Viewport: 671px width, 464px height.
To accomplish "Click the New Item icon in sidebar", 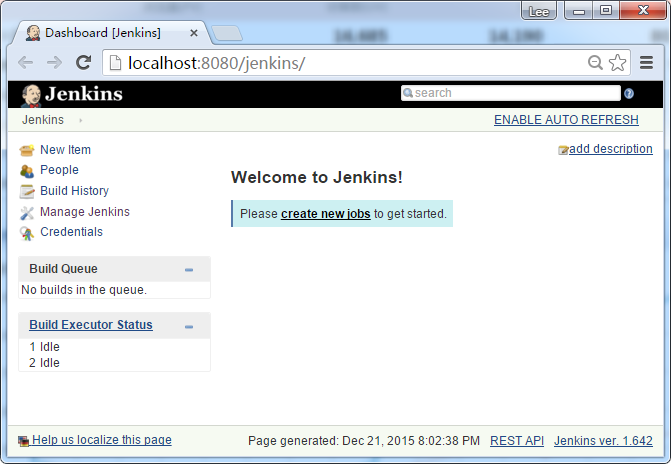I will [27, 150].
